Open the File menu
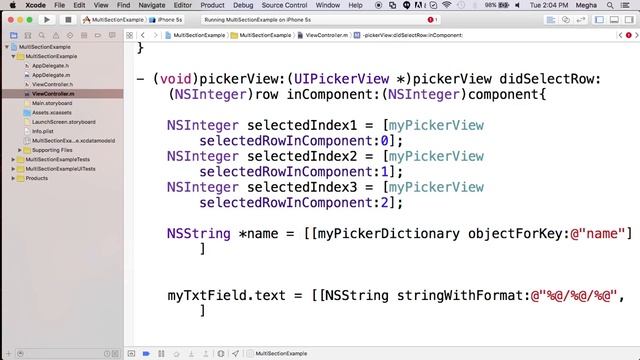640x360 pixels. (x=60, y=5)
